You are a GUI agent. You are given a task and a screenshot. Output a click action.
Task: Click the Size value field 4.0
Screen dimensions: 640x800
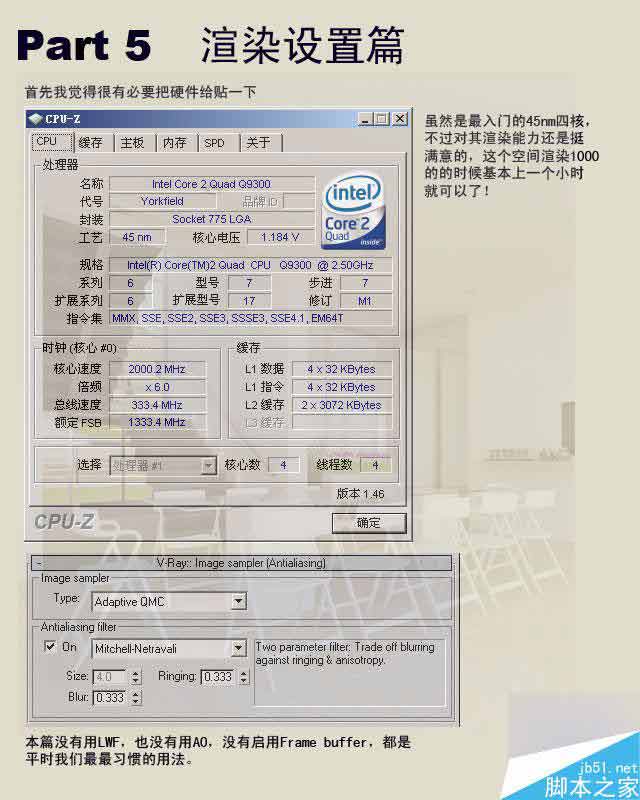coord(110,677)
